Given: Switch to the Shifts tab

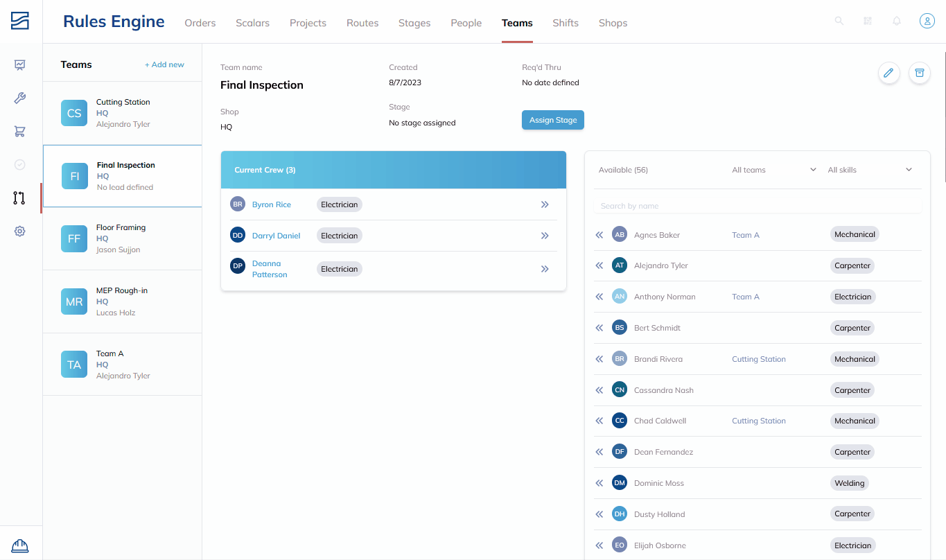Looking at the screenshot, I should coord(566,23).
